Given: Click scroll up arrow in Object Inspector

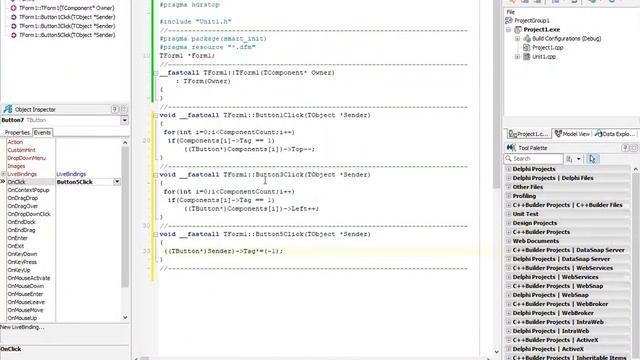Looking at the screenshot, I should point(125,142).
